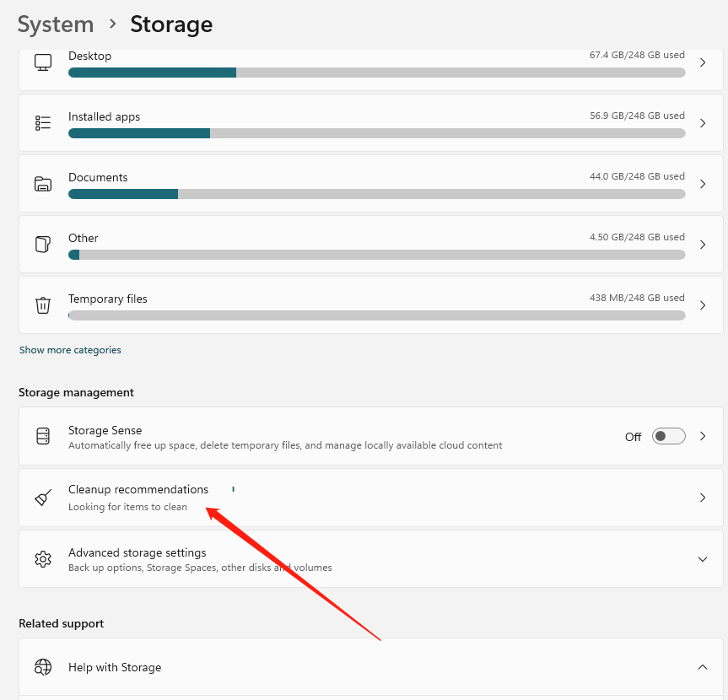728x700 pixels.
Task: Open Storage Sense details chevron arrow
Action: [703, 437]
